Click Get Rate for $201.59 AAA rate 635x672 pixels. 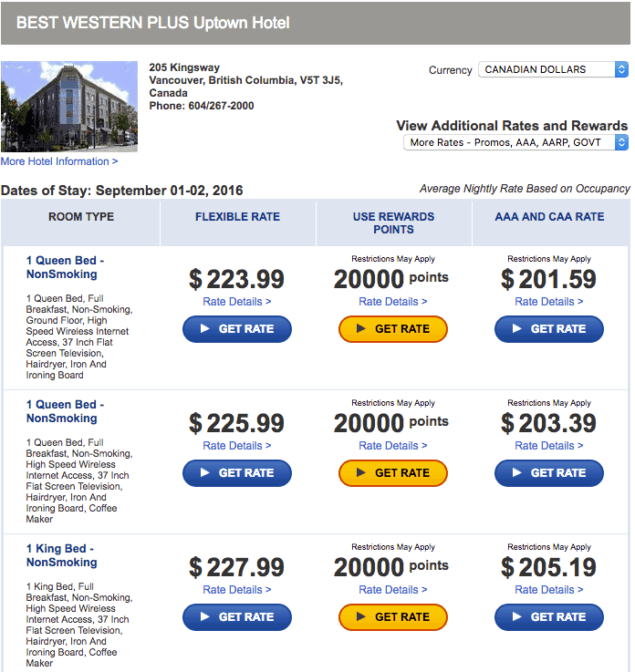[x=549, y=329]
